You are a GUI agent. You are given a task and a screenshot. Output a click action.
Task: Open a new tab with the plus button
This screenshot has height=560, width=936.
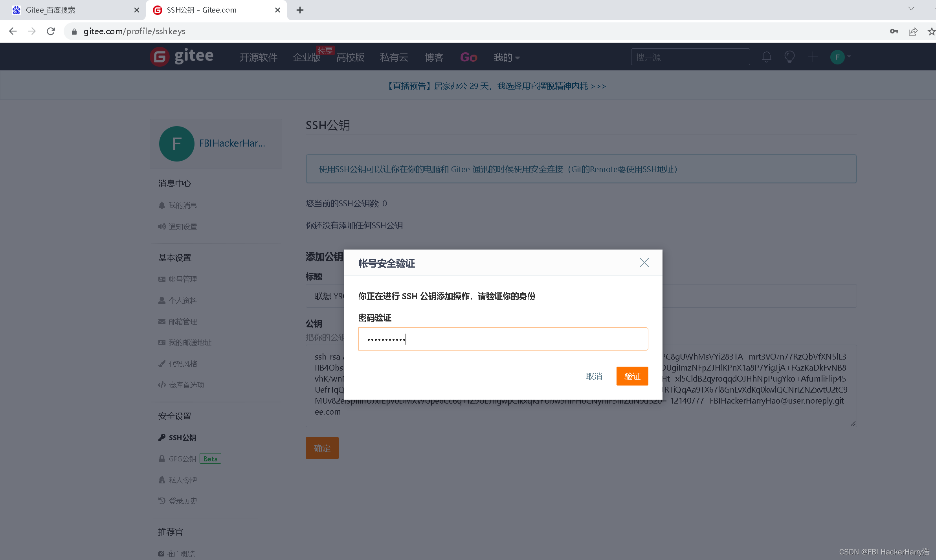[x=300, y=10]
